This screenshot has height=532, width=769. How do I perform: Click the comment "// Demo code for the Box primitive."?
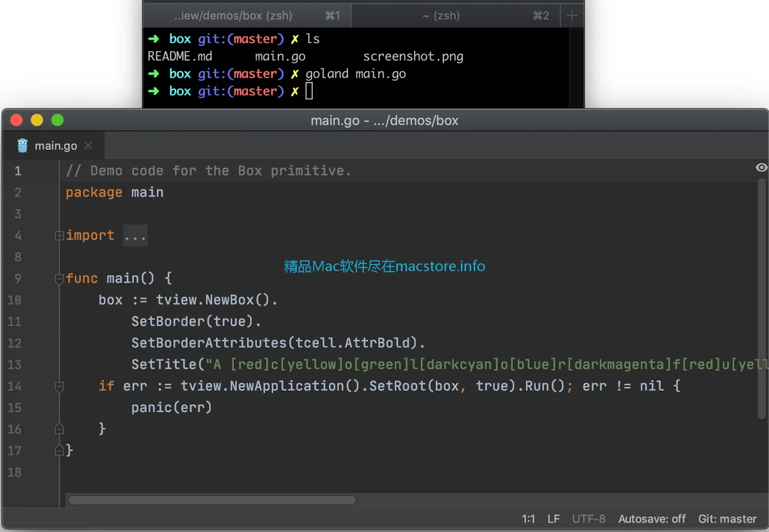point(209,170)
